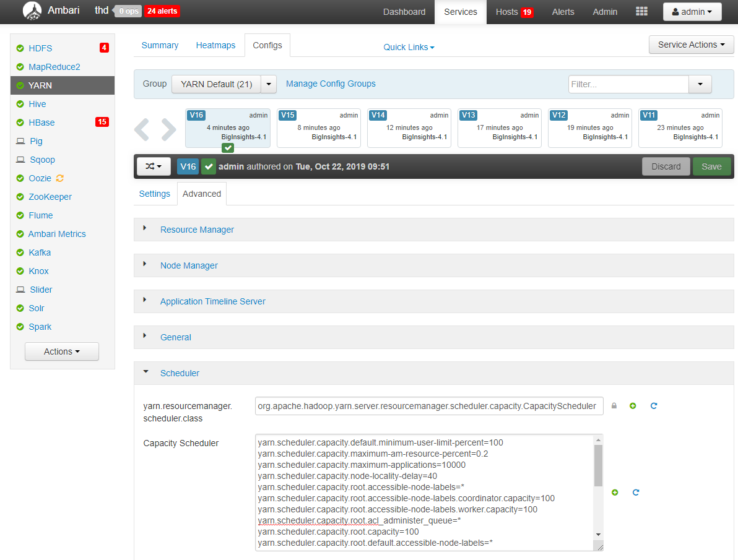Click the scheduler.class value input field

429,406
